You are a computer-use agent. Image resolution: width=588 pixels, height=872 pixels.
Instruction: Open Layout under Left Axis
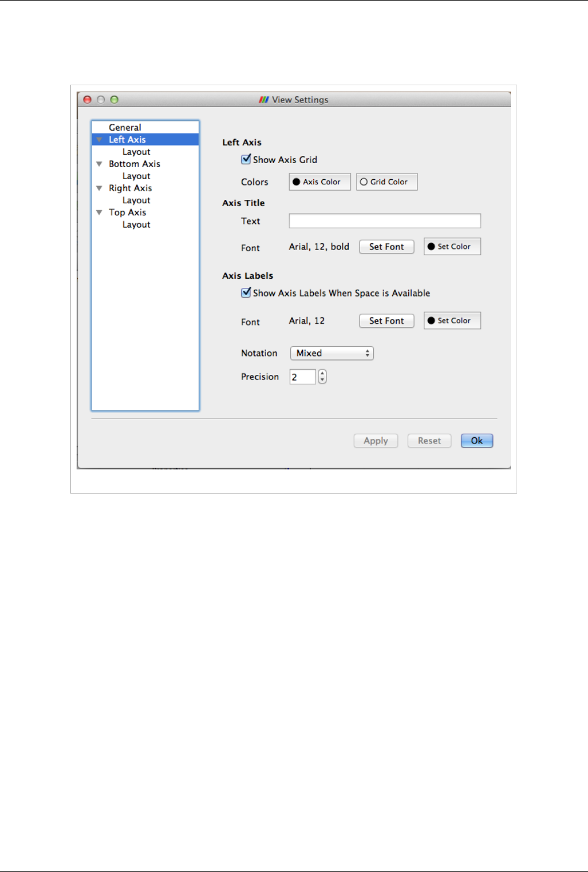coord(136,152)
